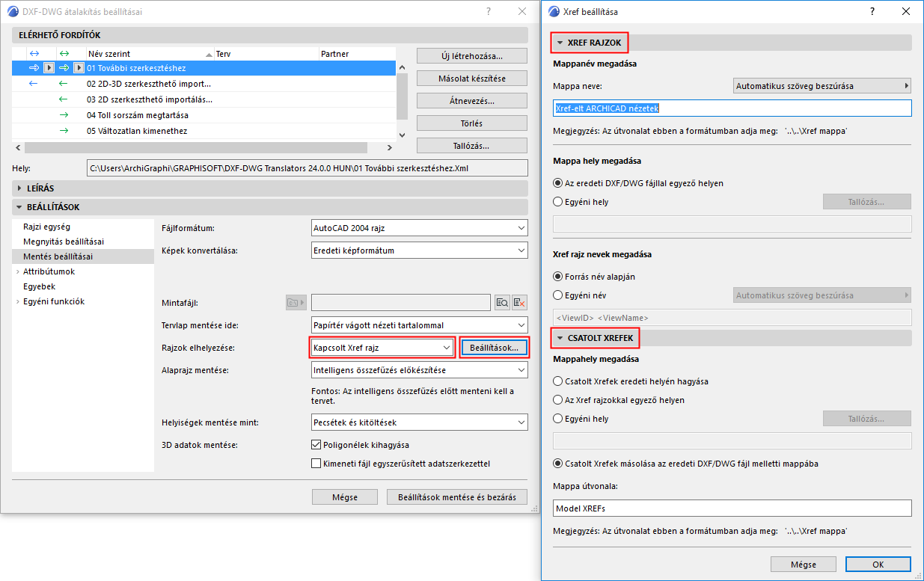The image size is (924, 581).
Task: Click 'Másolat készítése' button
Action: [x=472, y=79]
